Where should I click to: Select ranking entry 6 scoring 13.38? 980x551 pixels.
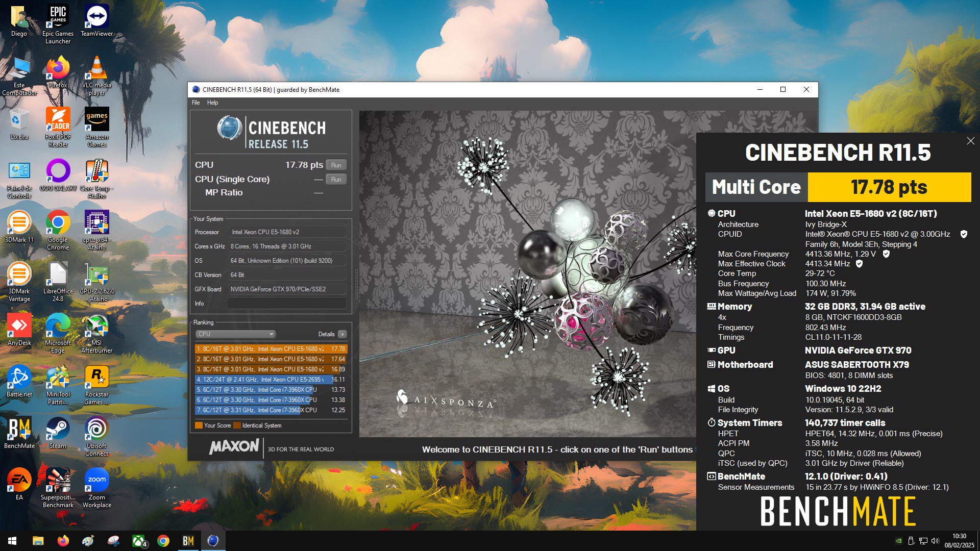[x=271, y=400]
